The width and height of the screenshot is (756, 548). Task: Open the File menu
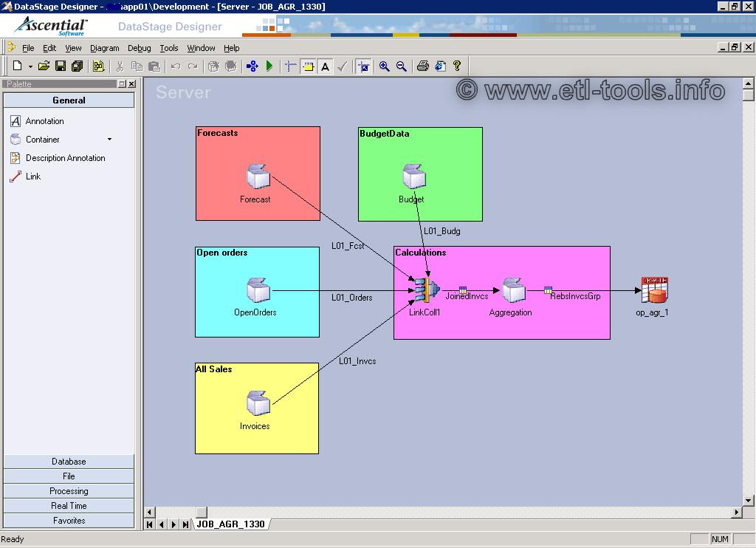pyautogui.click(x=28, y=48)
